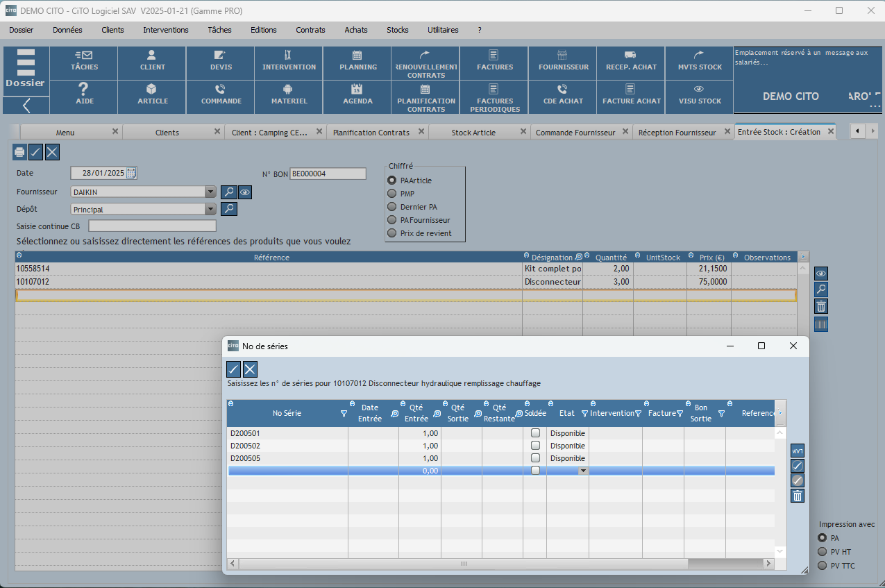Viewport: 885px width, 588px height.
Task: Select the Dernier PA radio option
Action: 392,207
